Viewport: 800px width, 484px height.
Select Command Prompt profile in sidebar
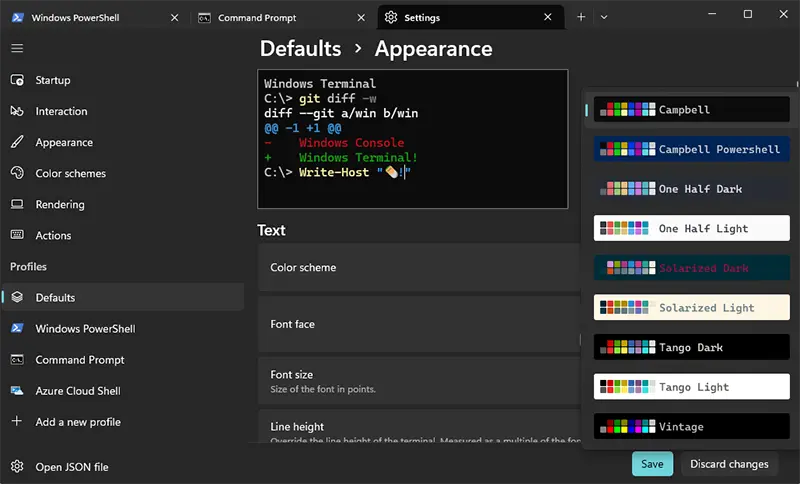pos(122,360)
